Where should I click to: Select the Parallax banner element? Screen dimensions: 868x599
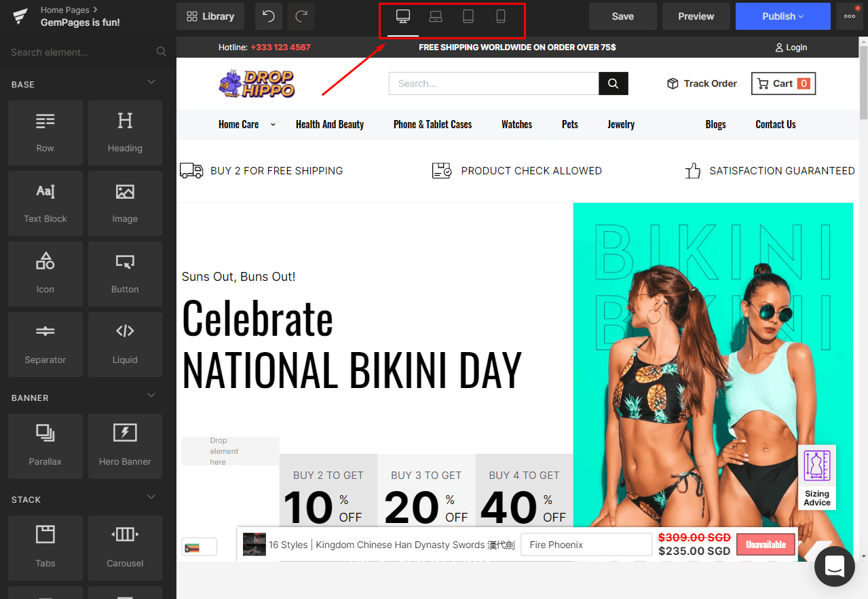point(45,446)
